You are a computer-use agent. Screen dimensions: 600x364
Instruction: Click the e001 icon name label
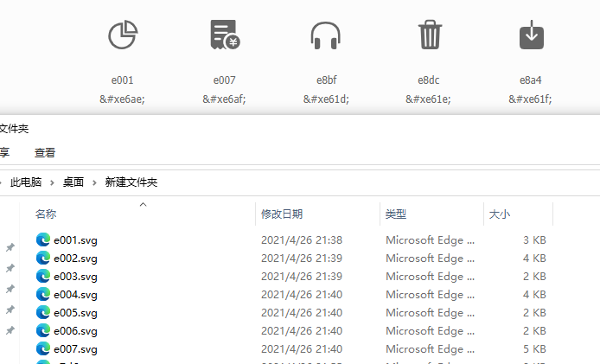point(123,80)
